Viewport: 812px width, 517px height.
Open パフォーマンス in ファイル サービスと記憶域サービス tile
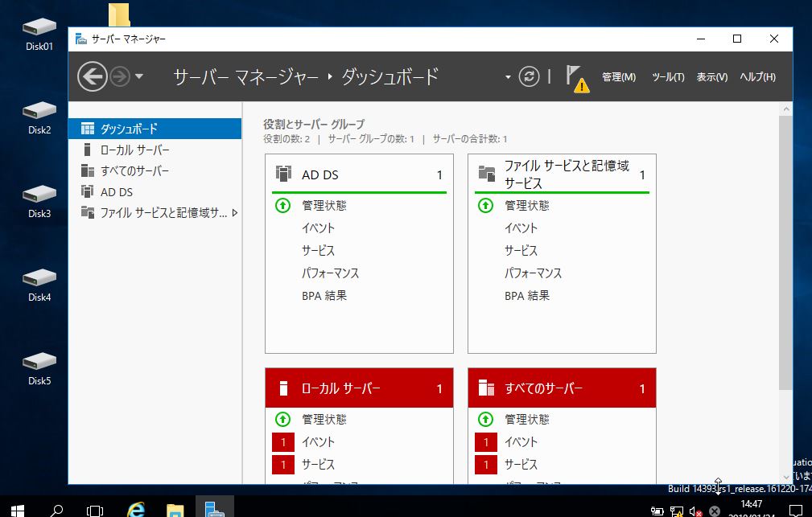[534, 273]
